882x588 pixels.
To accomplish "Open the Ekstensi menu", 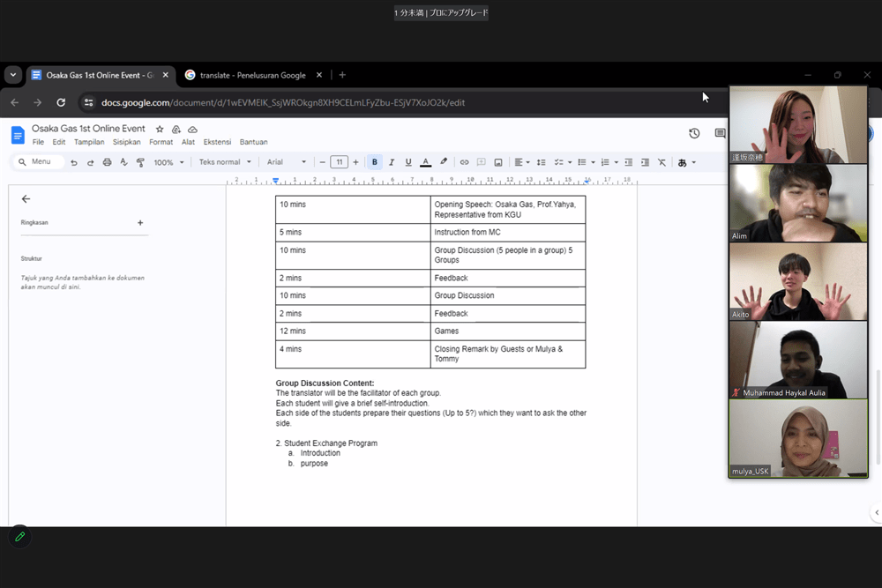I will pos(217,142).
